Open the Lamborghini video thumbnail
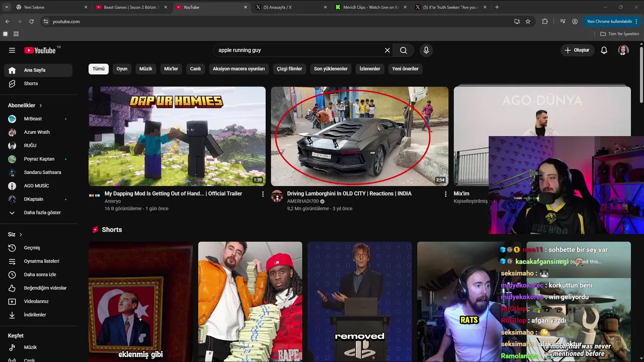The height and width of the screenshot is (362, 644). click(360, 136)
